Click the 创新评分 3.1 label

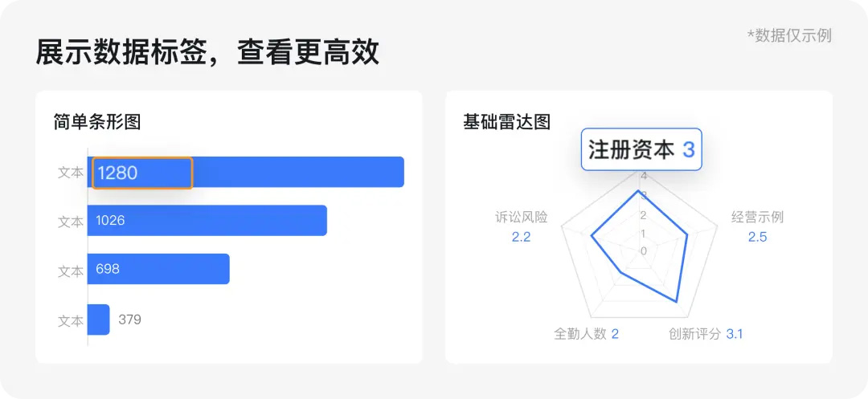point(706,334)
